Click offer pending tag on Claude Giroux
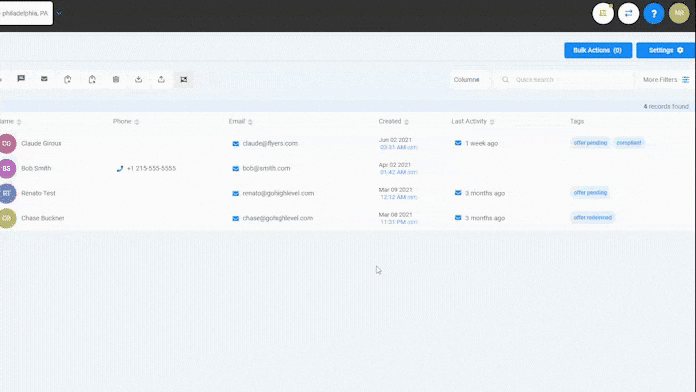Image resolution: width=696 pixels, height=392 pixels. [x=590, y=143]
